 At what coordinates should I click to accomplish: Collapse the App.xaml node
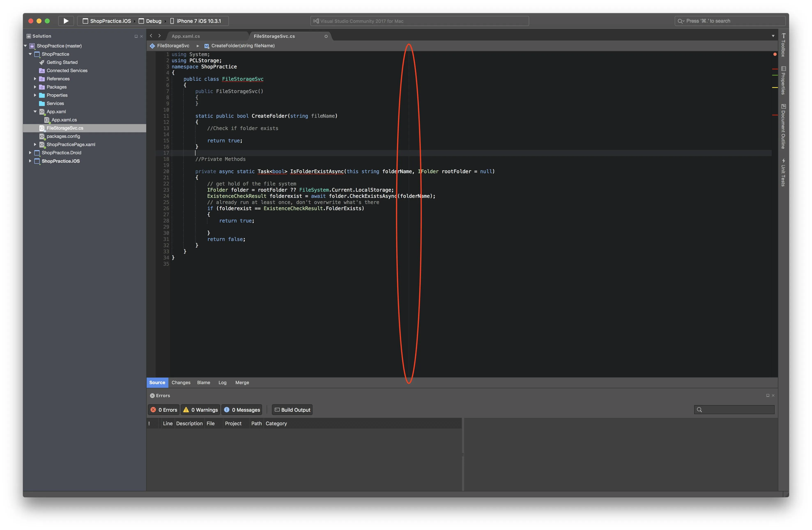(x=35, y=112)
